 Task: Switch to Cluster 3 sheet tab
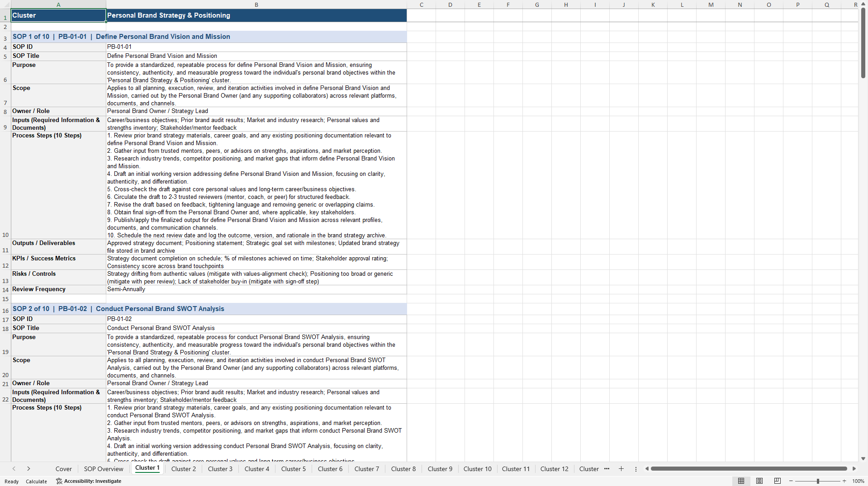pyautogui.click(x=220, y=469)
